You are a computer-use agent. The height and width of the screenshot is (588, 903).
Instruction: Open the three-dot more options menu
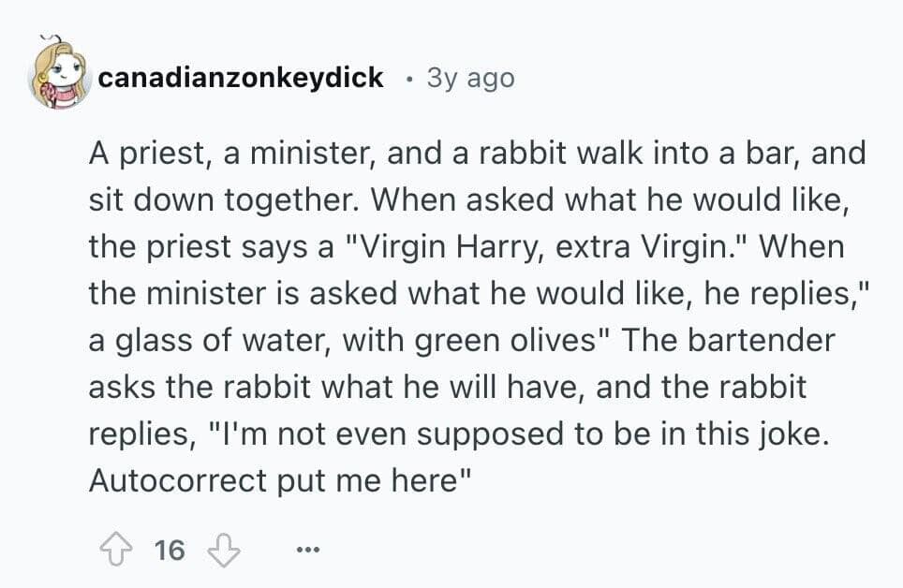point(305,550)
